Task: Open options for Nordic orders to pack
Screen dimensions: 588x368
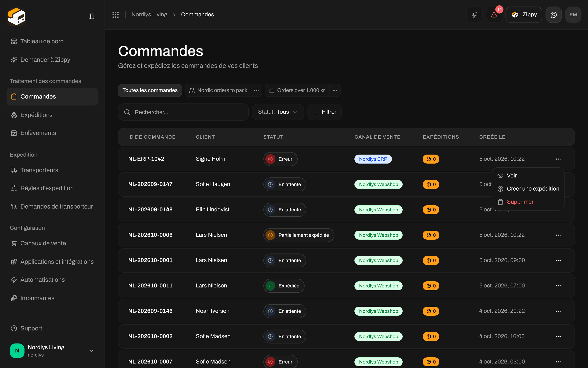Action: pos(256,90)
